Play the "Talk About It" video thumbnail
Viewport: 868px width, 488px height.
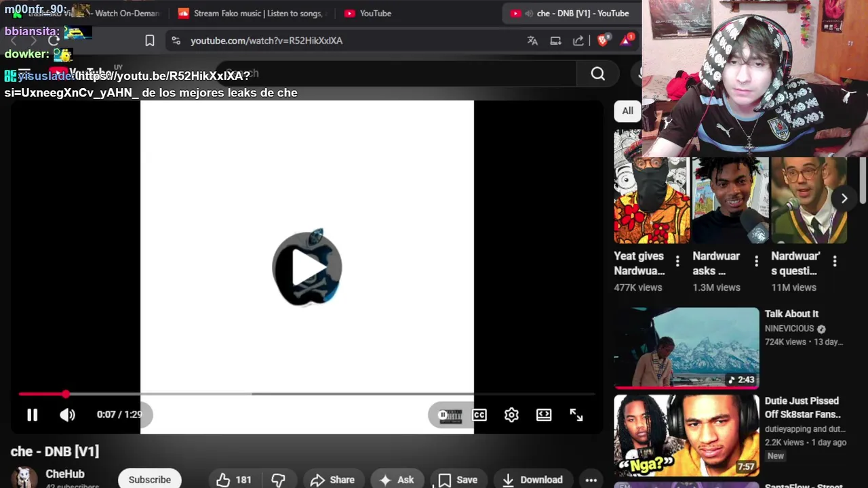(x=687, y=348)
